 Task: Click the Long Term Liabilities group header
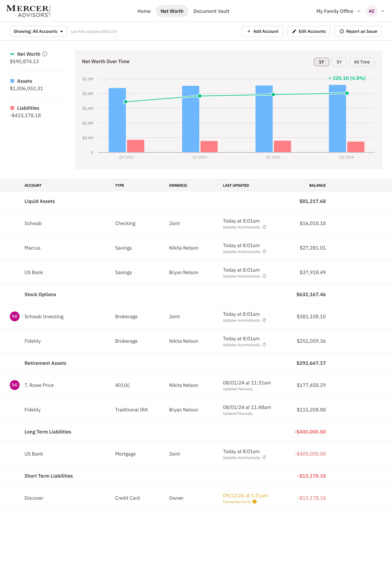click(48, 432)
